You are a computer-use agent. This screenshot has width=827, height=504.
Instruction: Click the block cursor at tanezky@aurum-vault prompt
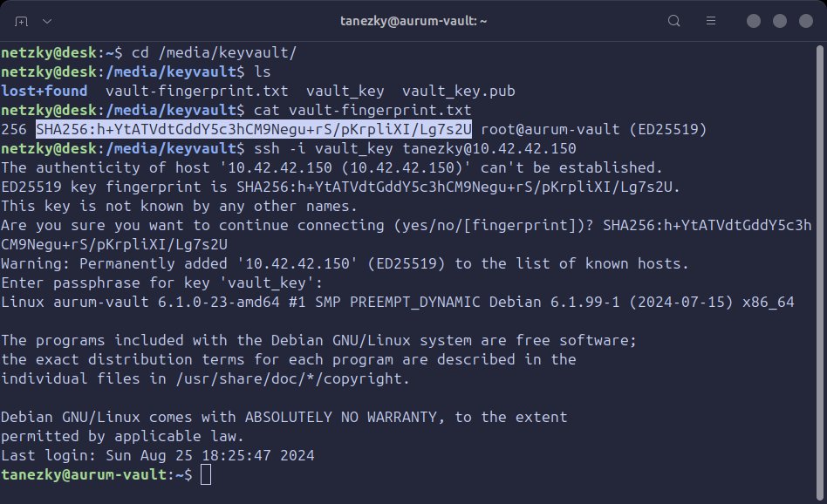[206, 474]
